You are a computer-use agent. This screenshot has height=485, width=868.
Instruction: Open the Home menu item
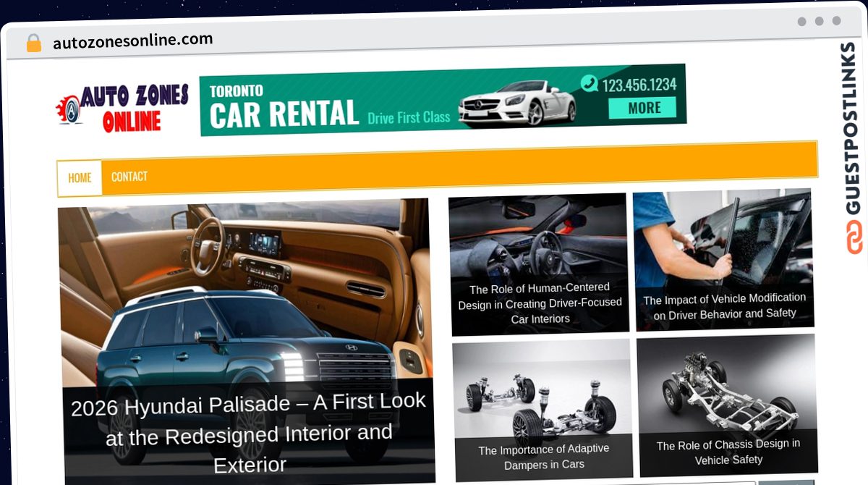point(80,177)
